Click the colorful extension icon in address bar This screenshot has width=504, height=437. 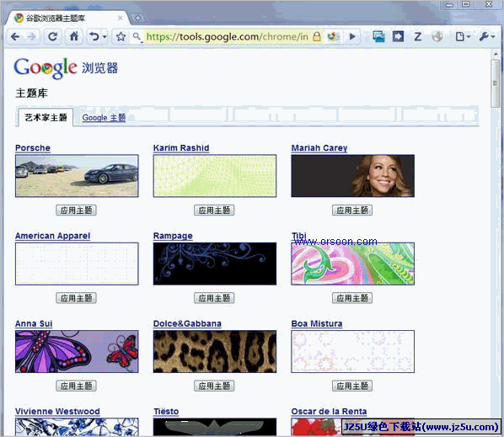[333, 36]
